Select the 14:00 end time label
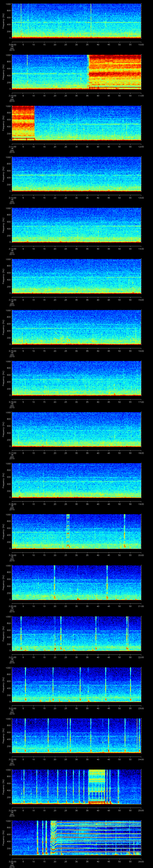153x868 pixels. [x=141, y=249]
